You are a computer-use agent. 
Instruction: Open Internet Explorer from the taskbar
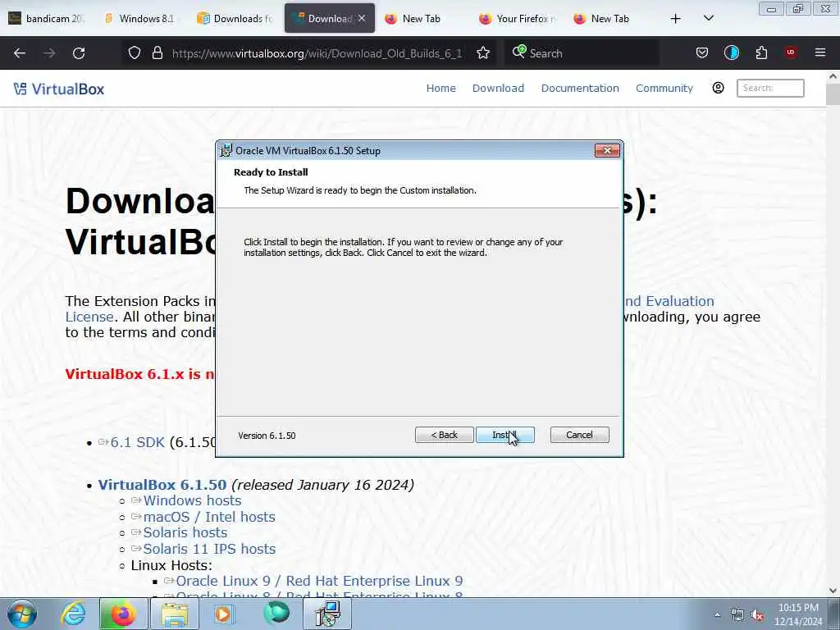pos(73,614)
